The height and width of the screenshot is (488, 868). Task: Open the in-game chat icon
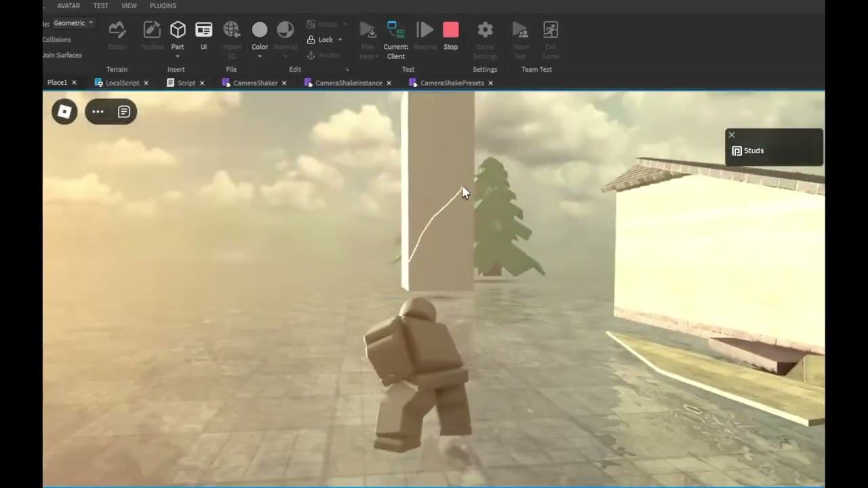click(124, 112)
